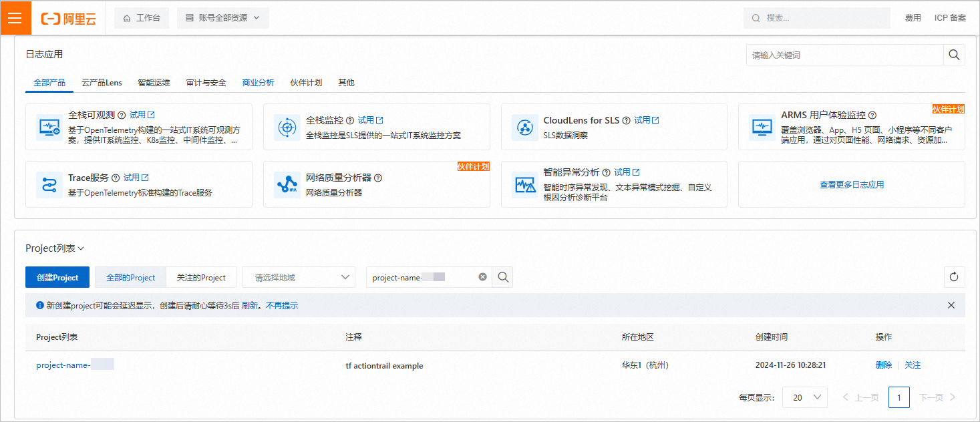The width and height of the screenshot is (980, 422).
Task: Click the project-name search input field
Action: 429,277
